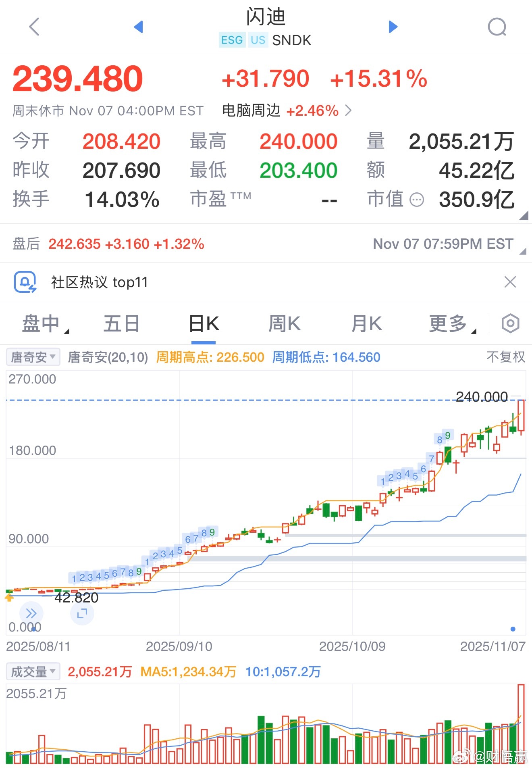
Task: Tap the double-arrow chart jump button
Action: tap(31, 613)
